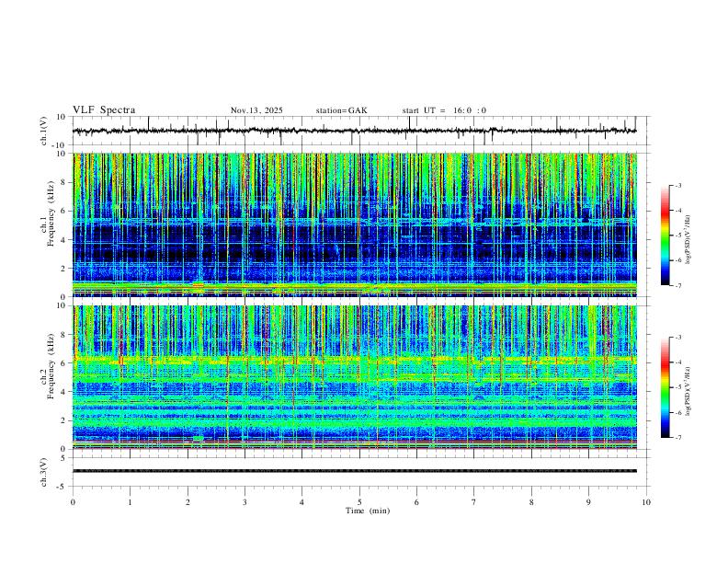Click the "-5" tick on ch.3(V) axis
The image size is (728, 563).
(63, 487)
